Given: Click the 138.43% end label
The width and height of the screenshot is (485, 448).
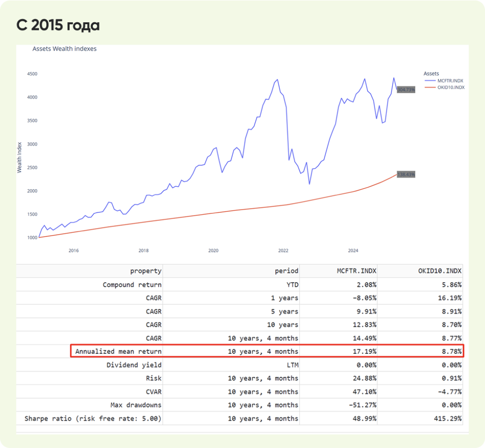Looking at the screenshot, I should (x=406, y=174).
